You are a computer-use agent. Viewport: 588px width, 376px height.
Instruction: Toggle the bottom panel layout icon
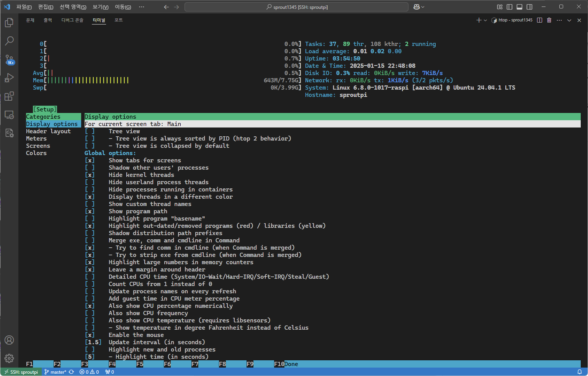pos(519,7)
